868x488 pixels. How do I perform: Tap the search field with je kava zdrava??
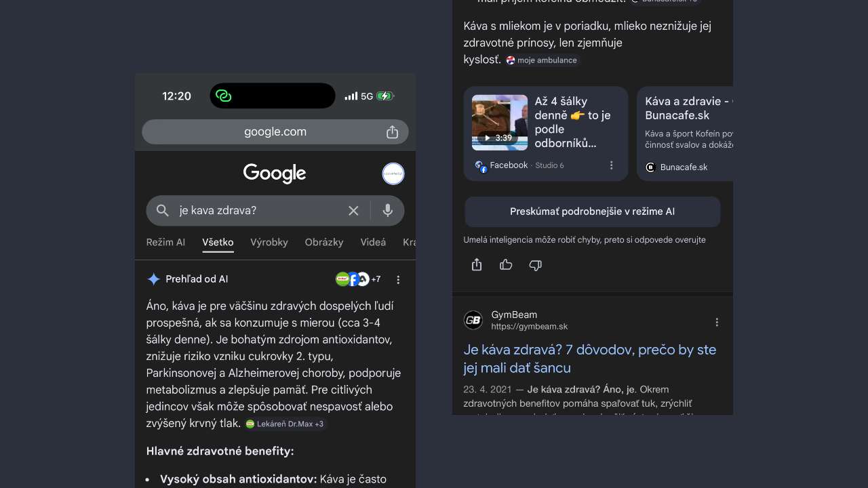[x=275, y=211]
